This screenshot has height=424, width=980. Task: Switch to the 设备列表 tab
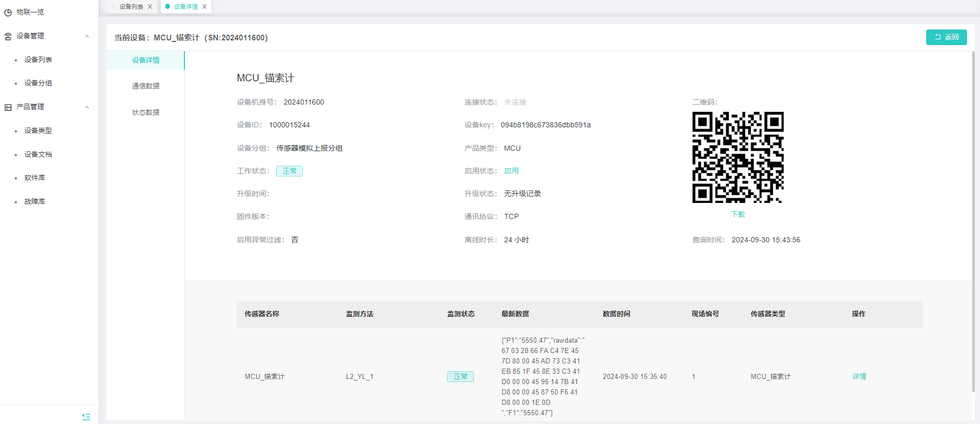click(131, 7)
